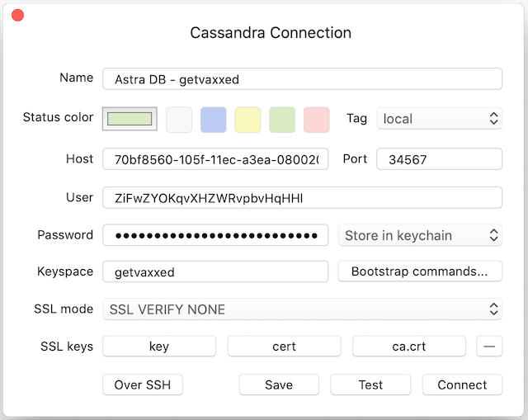Open Bootstrap commands dialog

point(420,271)
